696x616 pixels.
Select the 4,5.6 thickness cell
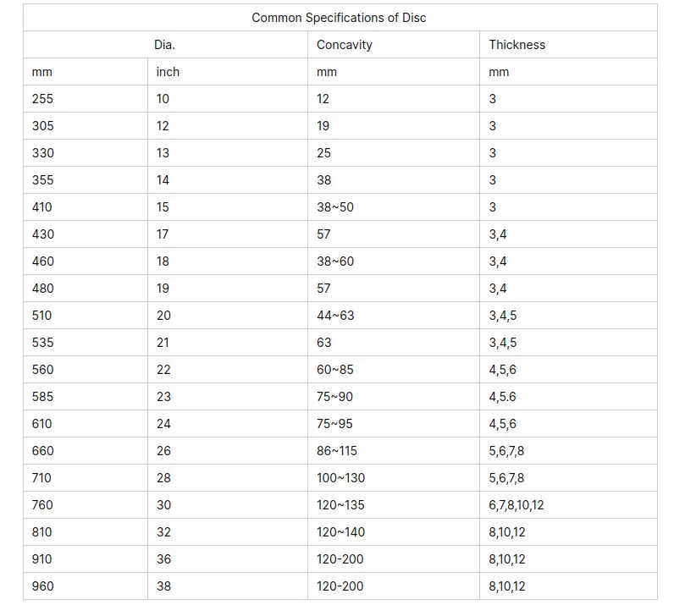pyautogui.click(x=502, y=397)
